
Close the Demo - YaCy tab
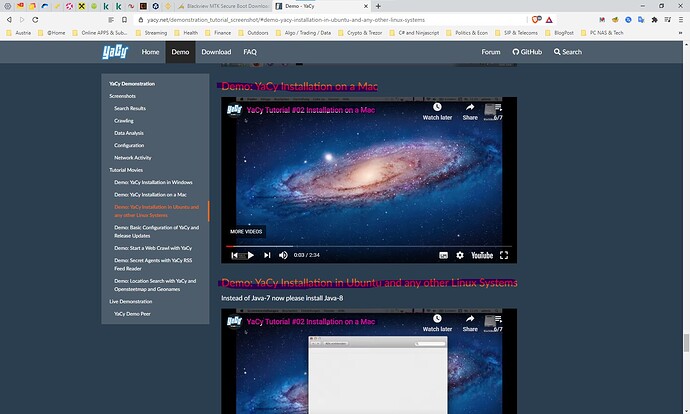[366, 6]
